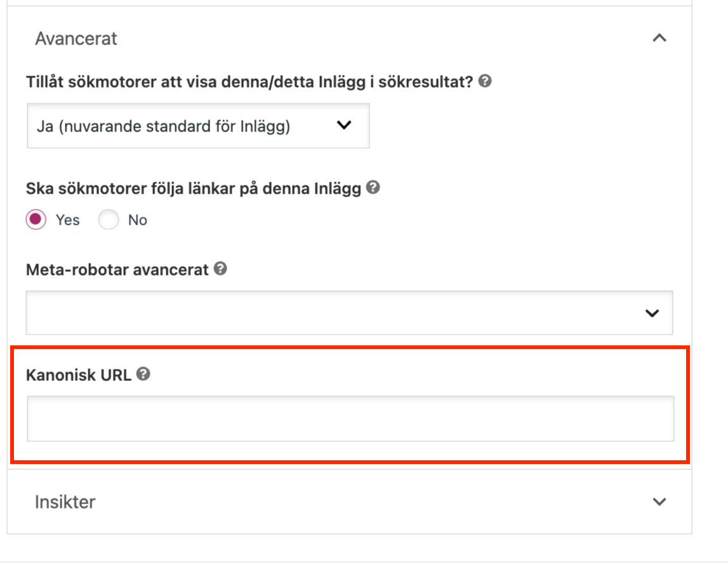Select the No radio button
This screenshot has height=565, width=728.
click(x=108, y=220)
